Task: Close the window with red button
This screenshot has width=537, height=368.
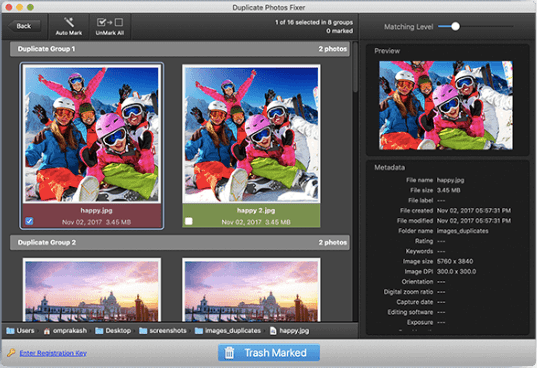Action: coord(9,7)
